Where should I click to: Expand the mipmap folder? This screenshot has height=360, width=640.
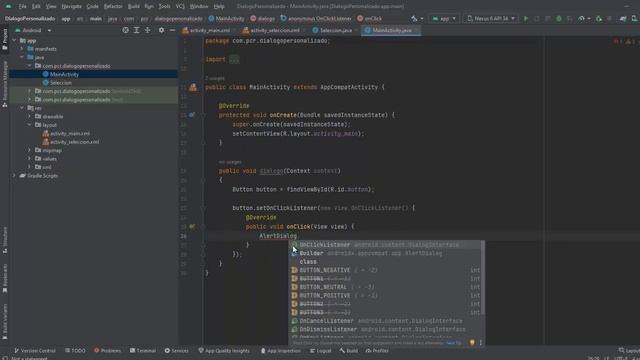29,150
